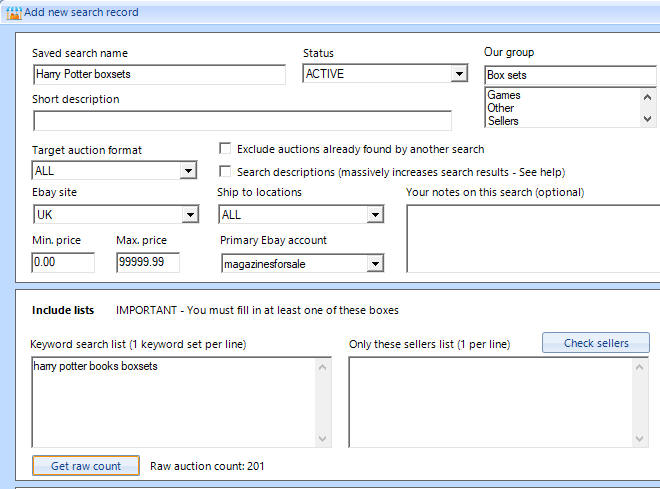The height and width of the screenshot is (489, 660).
Task: Click the Raw auction count: 201 text
Action: click(207, 466)
